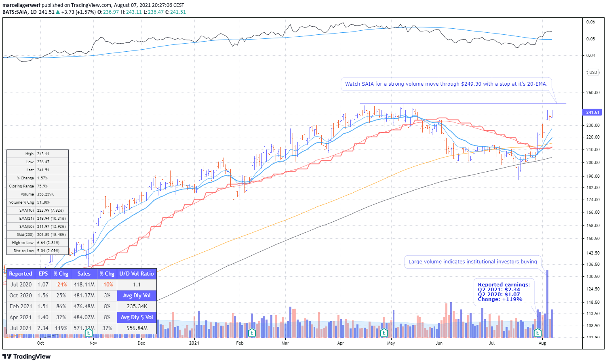Click the 'U/D Vol Ratio' header cell

point(137,274)
